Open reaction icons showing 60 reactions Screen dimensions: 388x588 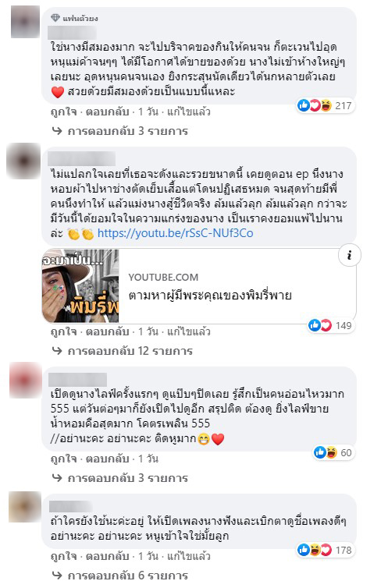(333, 452)
